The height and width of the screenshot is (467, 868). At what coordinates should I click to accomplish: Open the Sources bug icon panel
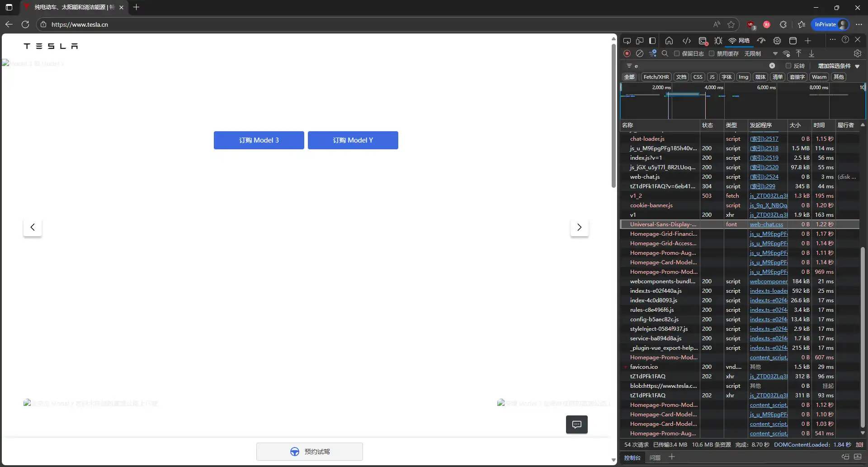[718, 41]
